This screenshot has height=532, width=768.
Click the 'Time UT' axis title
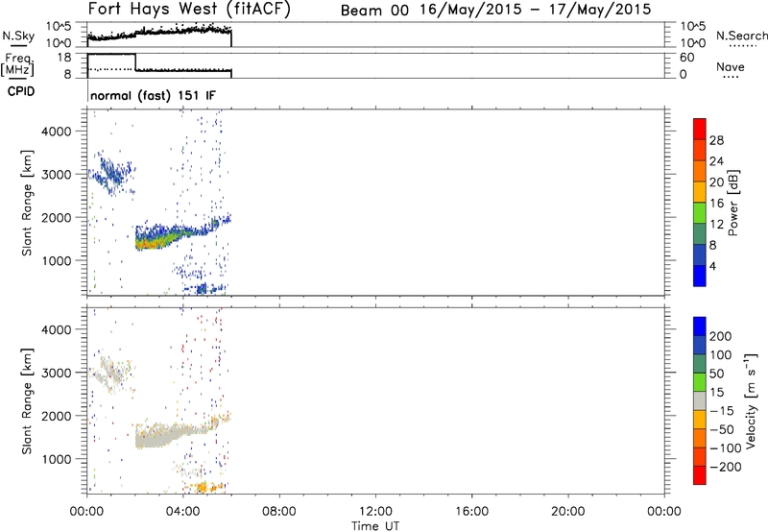pos(375,526)
